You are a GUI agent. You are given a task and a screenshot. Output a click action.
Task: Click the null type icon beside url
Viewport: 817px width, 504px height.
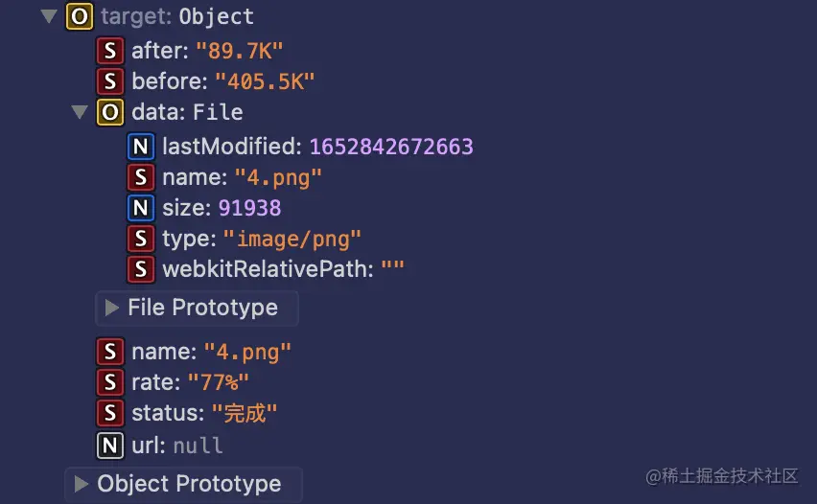[x=110, y=446]
